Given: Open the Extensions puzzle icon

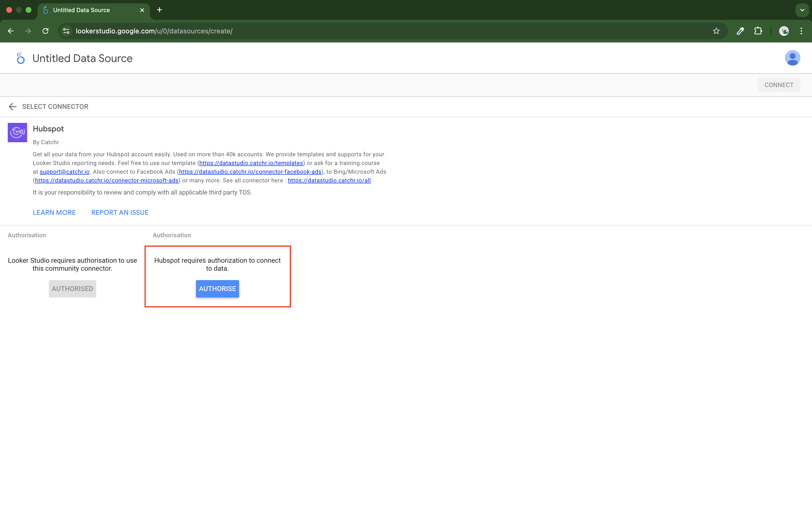Looking at the screenshot, I should (758, 31).
